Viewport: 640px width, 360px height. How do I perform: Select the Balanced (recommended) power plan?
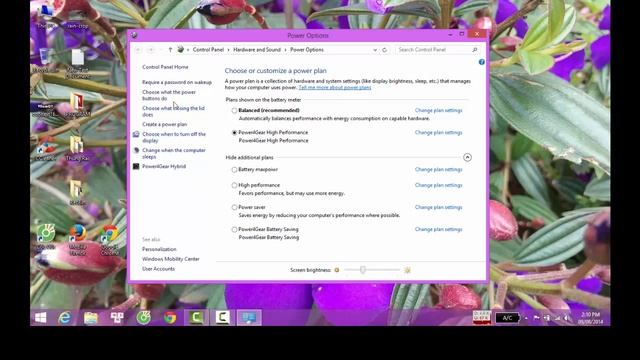tap(234, 111)
